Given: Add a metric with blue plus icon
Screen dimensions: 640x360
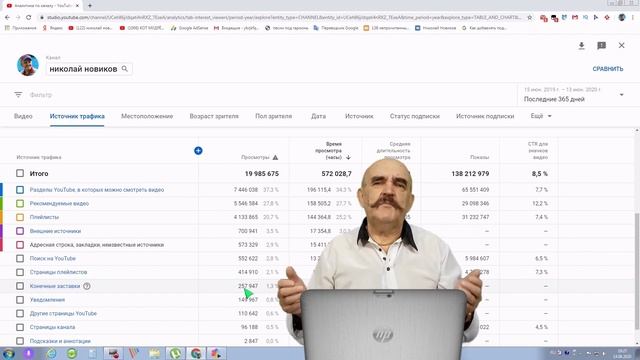Looking at the screenshot, I should coord(198,151).
